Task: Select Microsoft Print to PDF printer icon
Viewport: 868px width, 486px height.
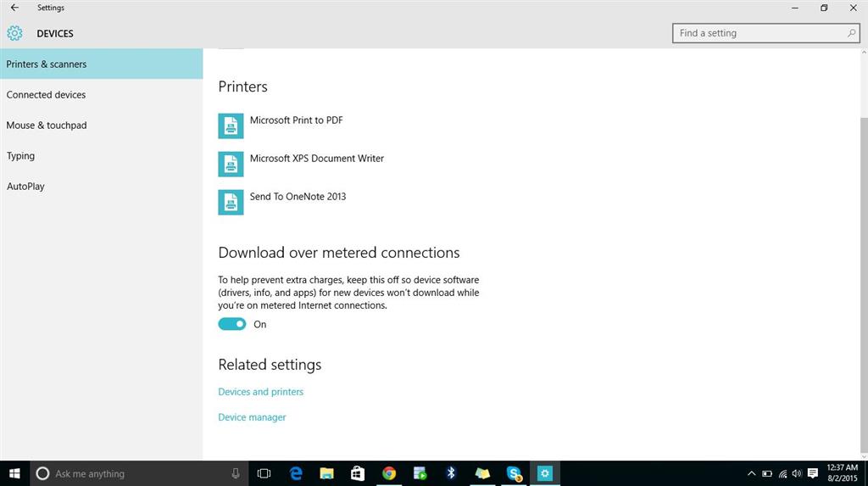Action: click(231, 126)
